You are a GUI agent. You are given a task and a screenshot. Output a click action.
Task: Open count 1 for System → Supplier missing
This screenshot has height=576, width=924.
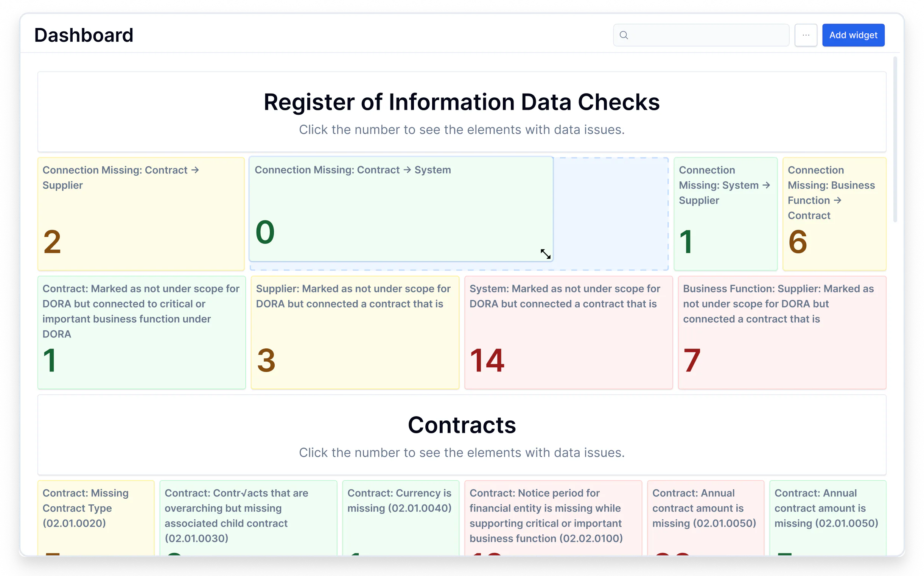[x=686, y=242]
